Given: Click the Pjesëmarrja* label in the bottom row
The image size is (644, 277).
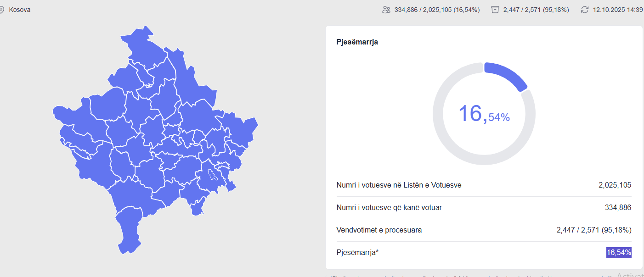Looking at the screenshot, I should click(357, 253).
